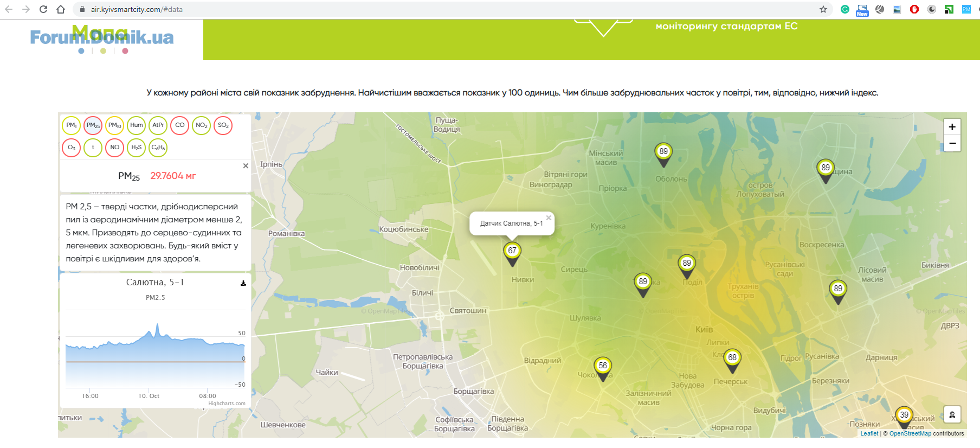Viewport: 980px width, 448px height.
Task: Open the Leaflet attribution link
Action: 869,433
